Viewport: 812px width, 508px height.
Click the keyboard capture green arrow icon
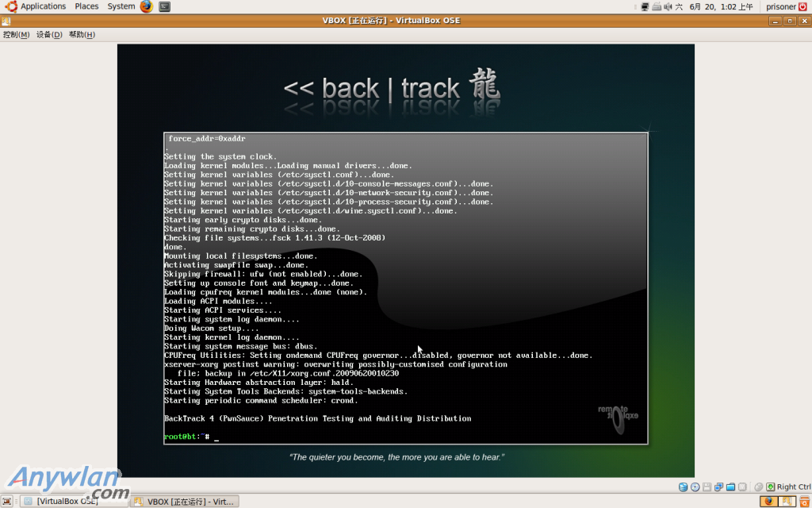click(771, 487)
